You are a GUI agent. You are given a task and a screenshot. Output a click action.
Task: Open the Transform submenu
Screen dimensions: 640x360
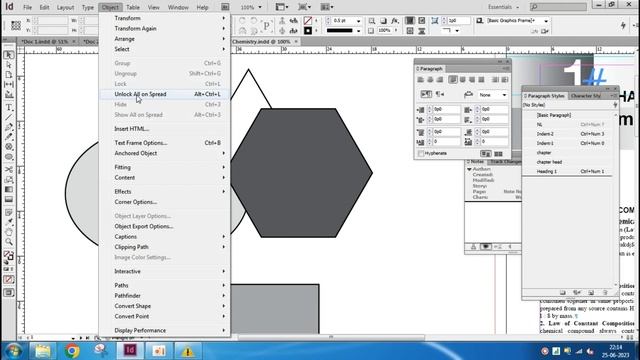(x=165, y=18)
